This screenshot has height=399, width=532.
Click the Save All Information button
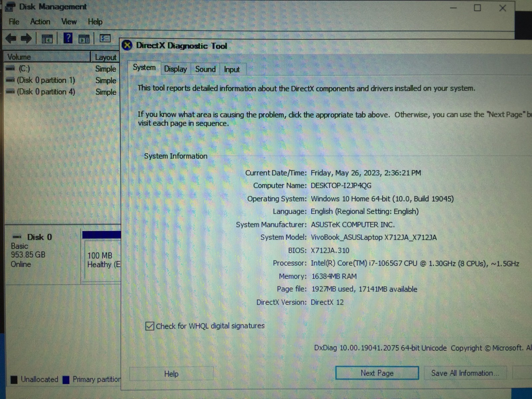465,373
